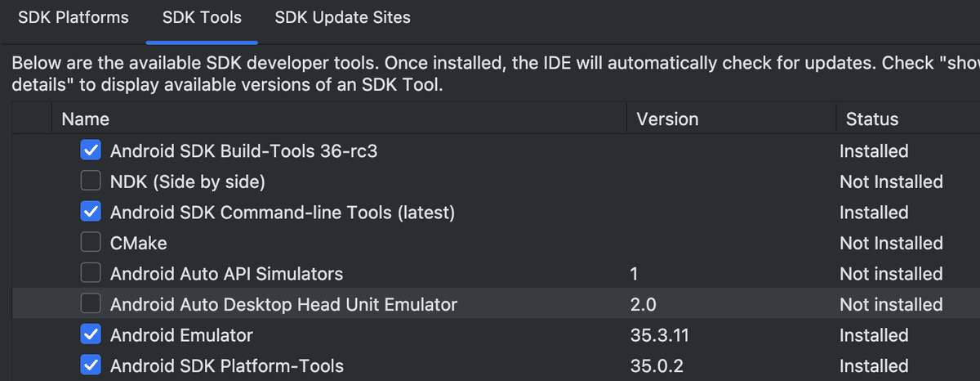This screenshot has height=381, width=980.
Task: Select the Android SDK Platform-Tools row label
Action: (x=227, y=365)
